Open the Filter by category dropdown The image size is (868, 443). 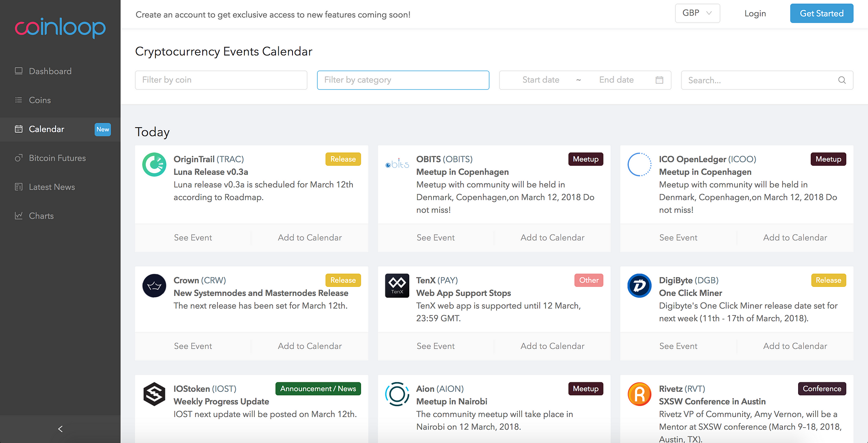click(x=403, y=80)
